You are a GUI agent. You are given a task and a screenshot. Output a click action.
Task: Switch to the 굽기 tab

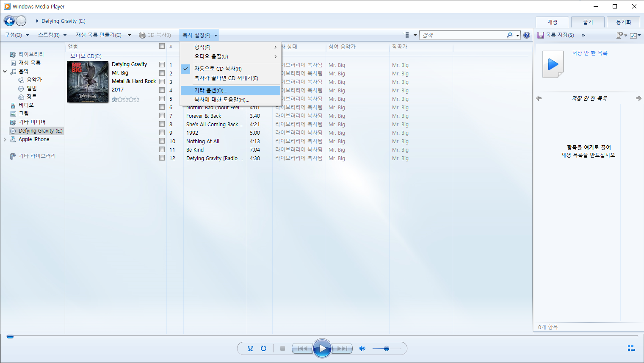[588, 22]
